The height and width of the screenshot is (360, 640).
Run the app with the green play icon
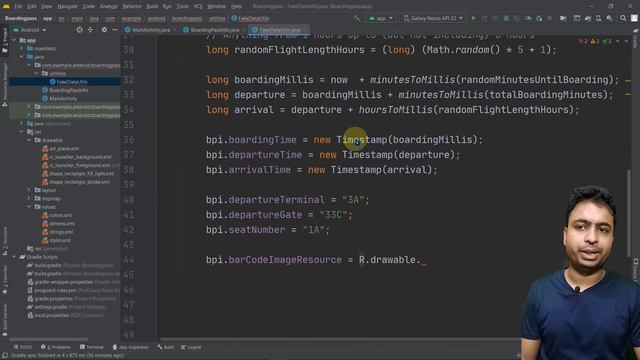tap(474, 18)
